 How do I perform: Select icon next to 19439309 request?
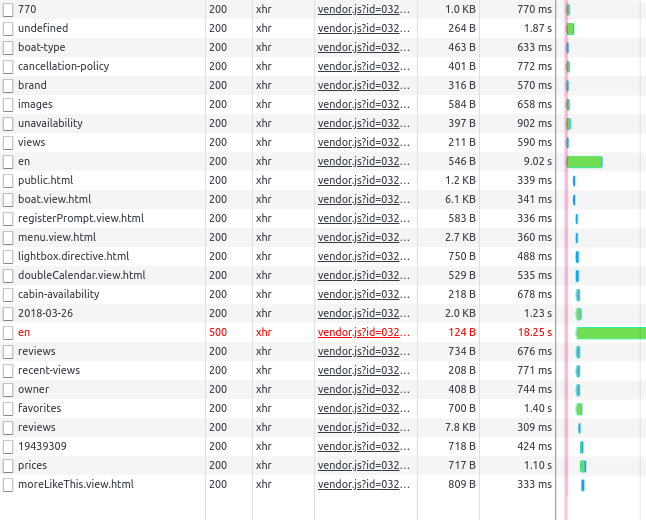[x=8, y=447]
